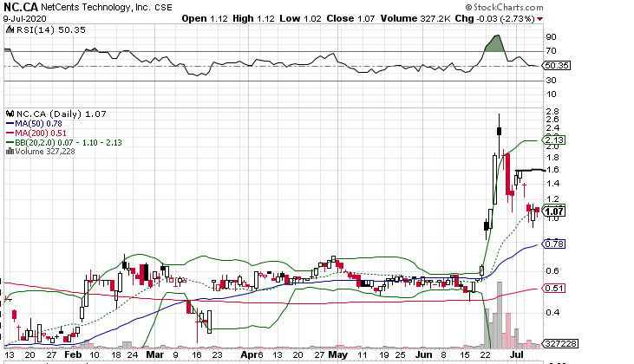This screenshot has width=634, height=364.
Task: Click the green RSI overbought peak above 70
Action: point(496,43)
